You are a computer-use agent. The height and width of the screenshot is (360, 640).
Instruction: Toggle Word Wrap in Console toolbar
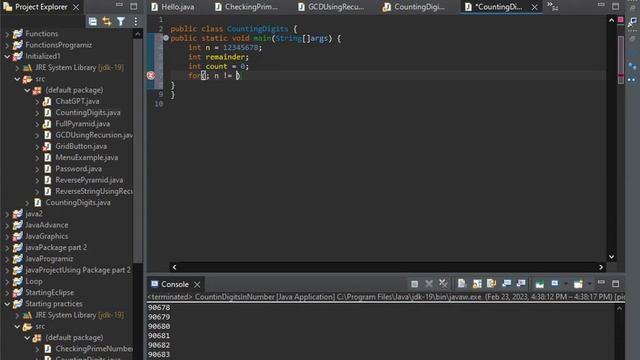tap(491, 283)
